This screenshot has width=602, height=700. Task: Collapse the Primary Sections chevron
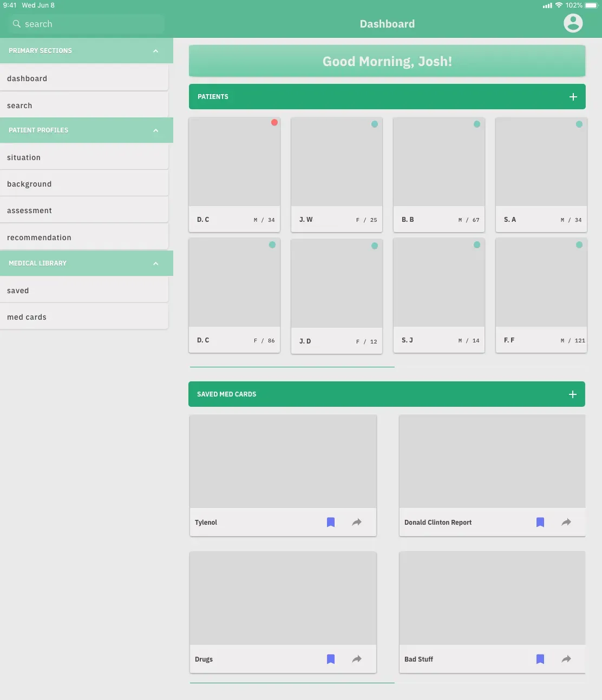point(156,51)
